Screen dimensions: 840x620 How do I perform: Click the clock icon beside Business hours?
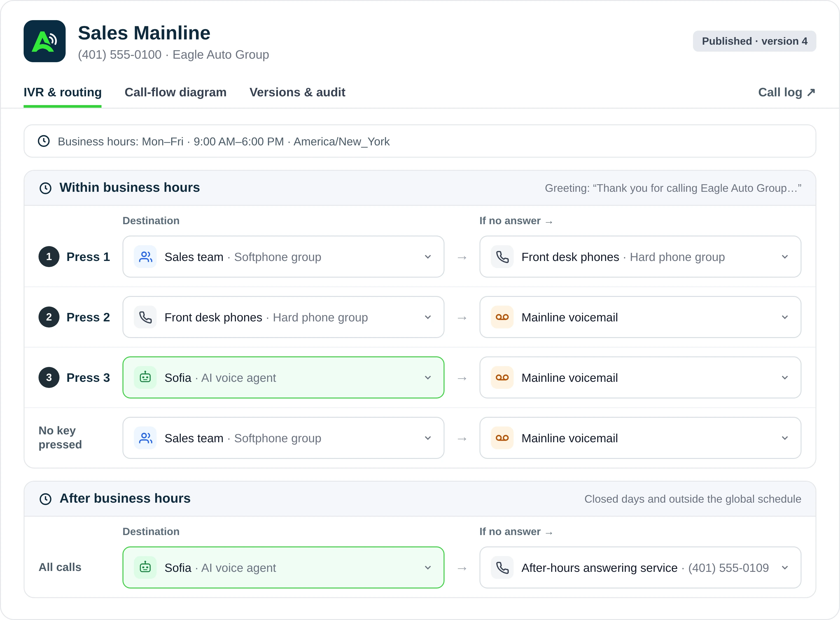pyautogui.click(x=44, y=141)
